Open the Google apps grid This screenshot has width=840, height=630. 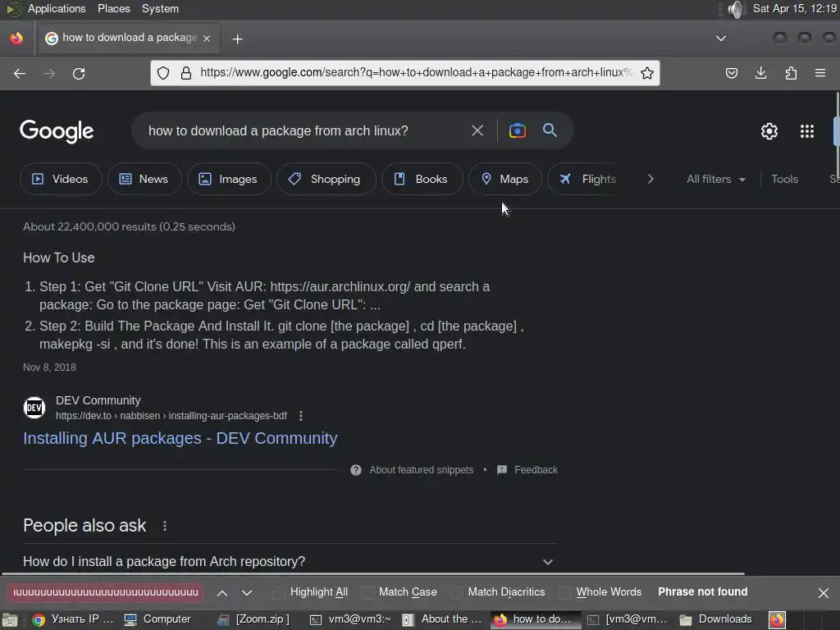tap(807, 130)
